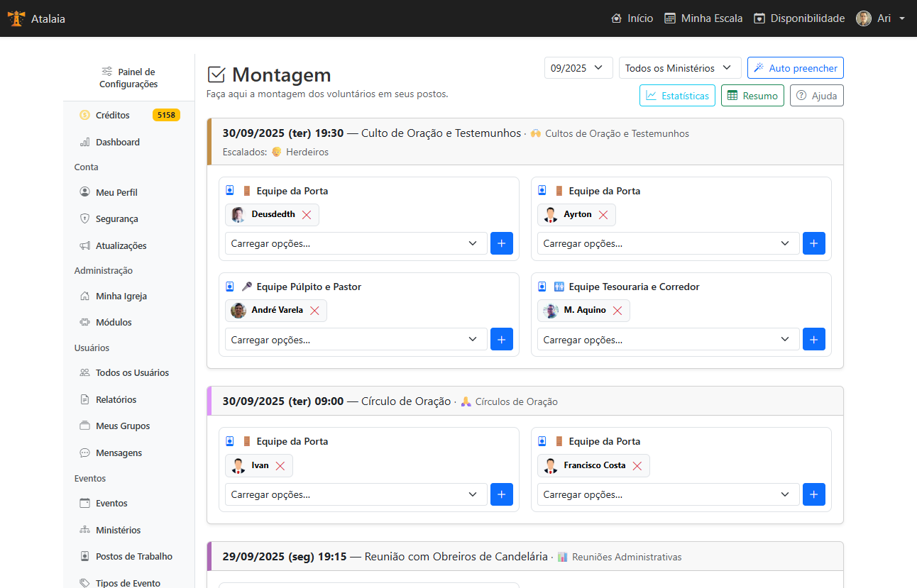The height and width of the screenshot is (588, 917).
Task: Click Painel de Configurações header
Action: tap(128, 78)
